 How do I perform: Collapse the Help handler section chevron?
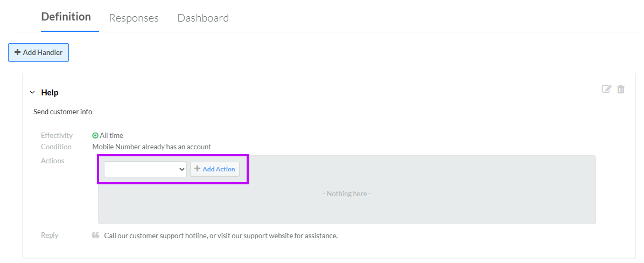pyautogui.click(x=32, y=93)
